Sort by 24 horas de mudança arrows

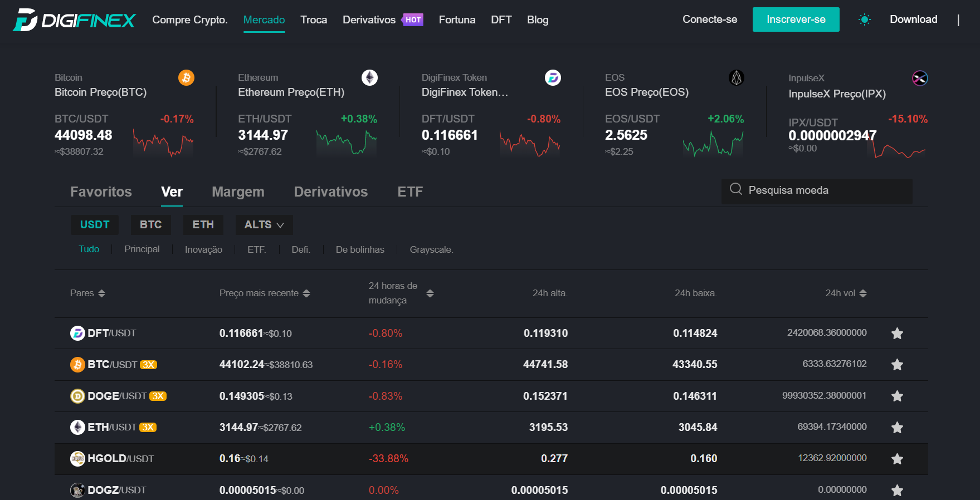430,293
